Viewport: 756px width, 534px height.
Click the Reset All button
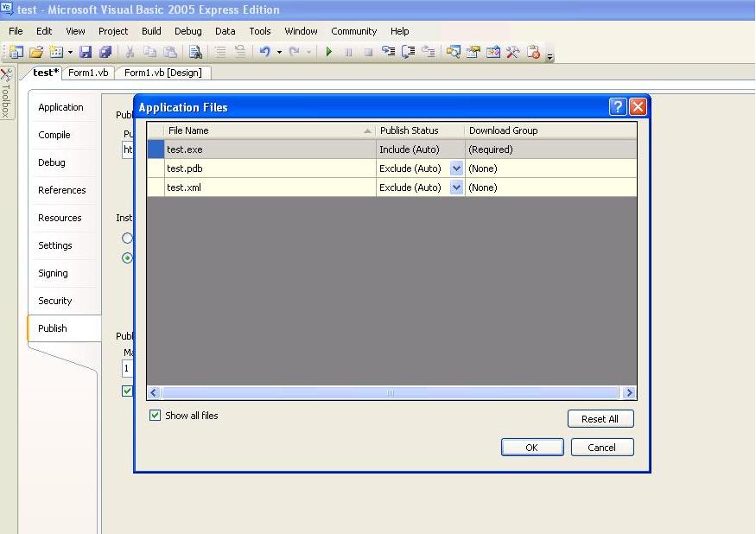(x=600, y=418)
